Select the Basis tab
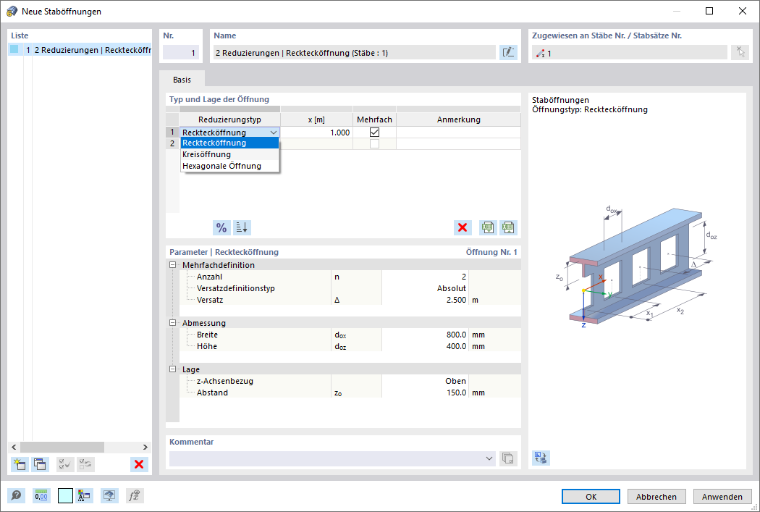The width and height of the screenshot is (760, 512). (182, 80)
